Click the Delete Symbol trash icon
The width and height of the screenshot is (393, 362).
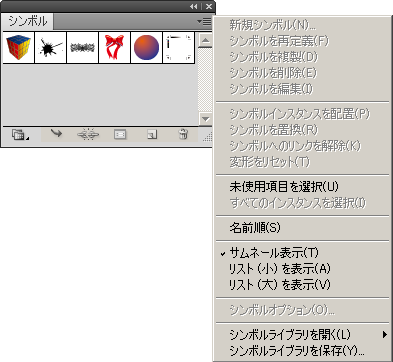tap(183, 134)
